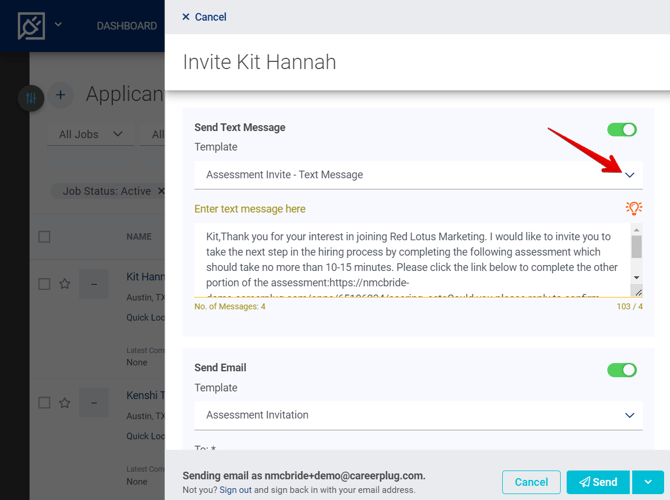Turn off the Send Email toggle
This screenshot has height=500, width=670.
pyautogui.click(x=622, y=370)
